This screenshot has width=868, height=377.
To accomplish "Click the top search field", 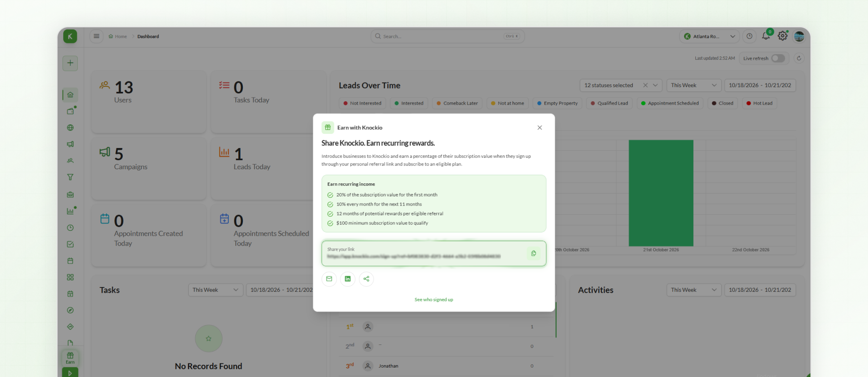I will tap(448, 36).
